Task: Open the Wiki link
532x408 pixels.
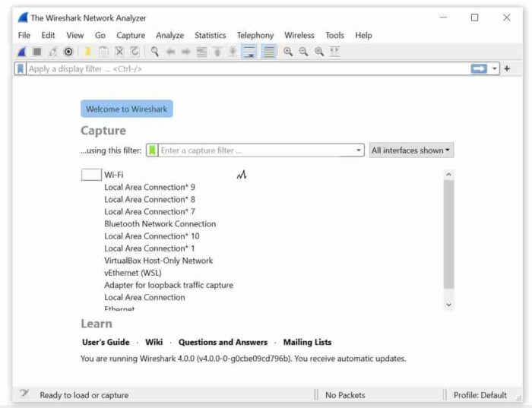Action: click(x=154, y=342)
